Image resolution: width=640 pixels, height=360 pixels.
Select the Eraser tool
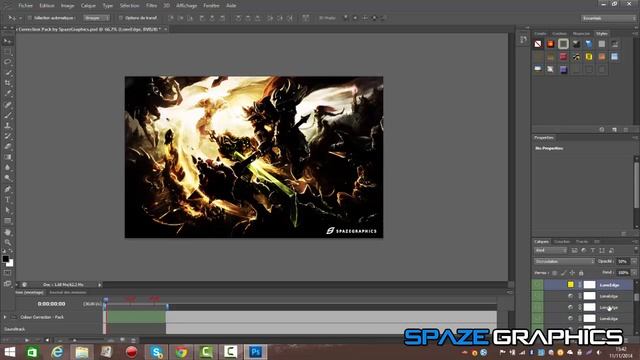8,147
